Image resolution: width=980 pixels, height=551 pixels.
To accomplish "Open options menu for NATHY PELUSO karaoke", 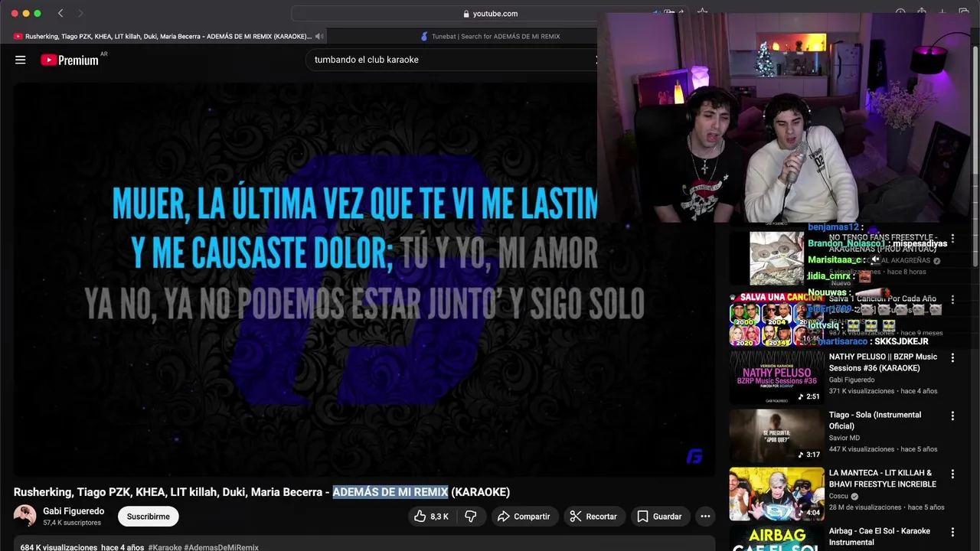I will click(x=952, y=357).
